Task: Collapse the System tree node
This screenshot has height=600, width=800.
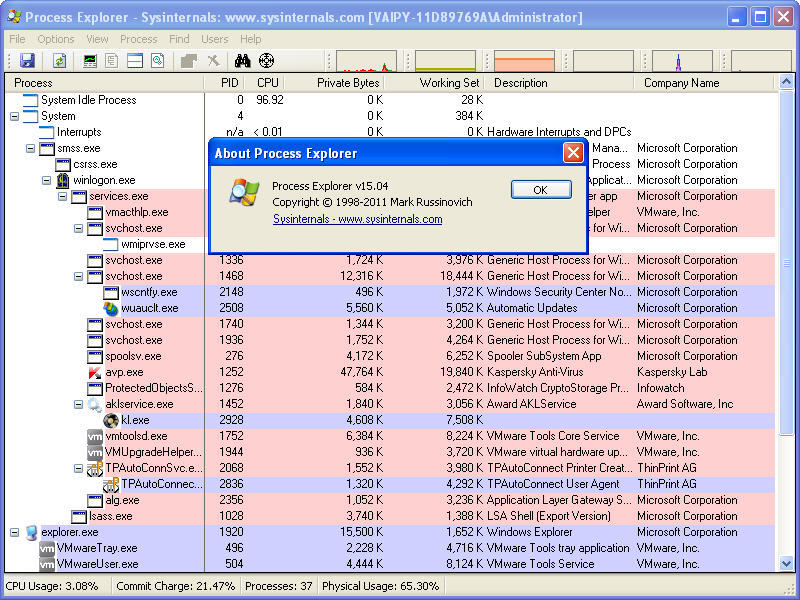Action: (15, 116)
